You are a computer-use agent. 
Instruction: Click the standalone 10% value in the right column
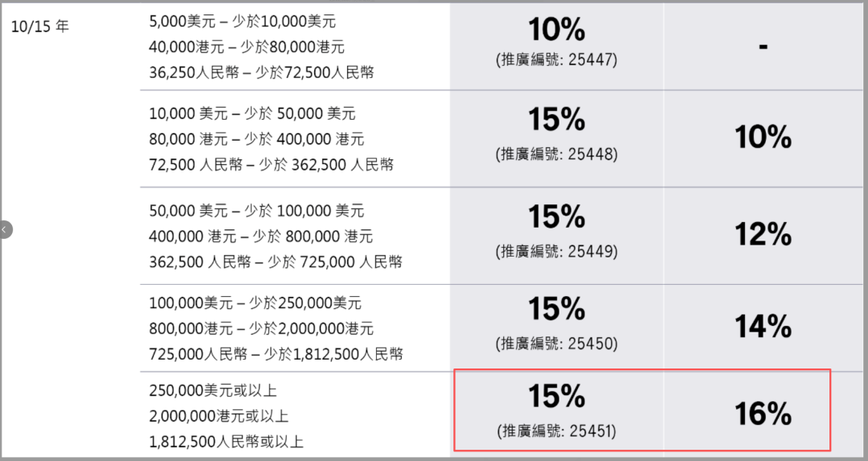(763, 138)
